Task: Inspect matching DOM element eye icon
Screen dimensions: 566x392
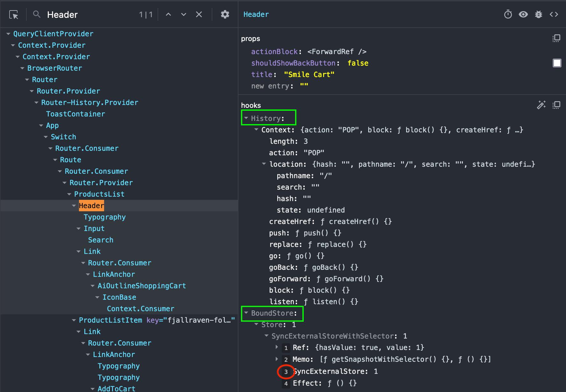Action: 523,14
